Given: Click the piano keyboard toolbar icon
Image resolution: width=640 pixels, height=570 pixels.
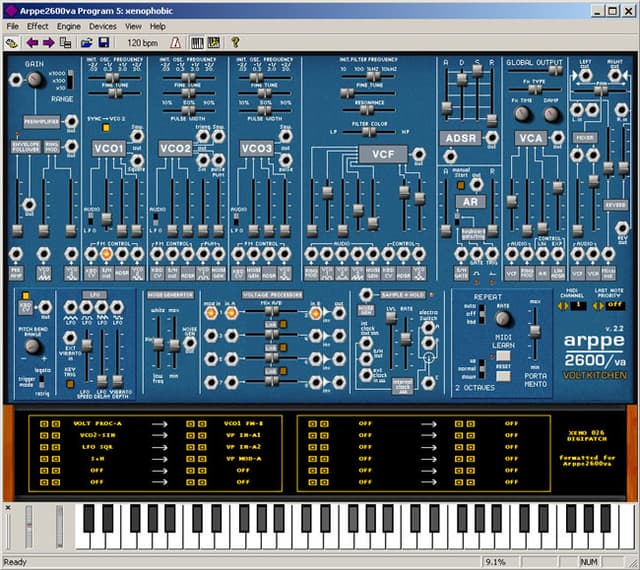Looking at the screenshot, I should 197,43.
